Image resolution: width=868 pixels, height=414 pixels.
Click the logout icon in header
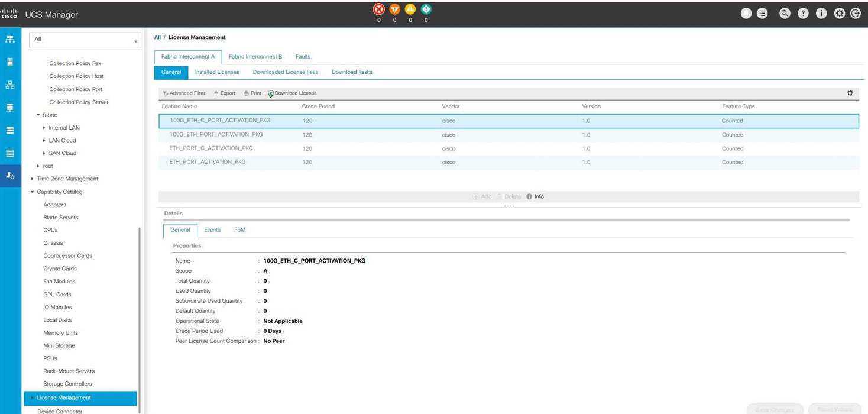[x=856, y=14]
